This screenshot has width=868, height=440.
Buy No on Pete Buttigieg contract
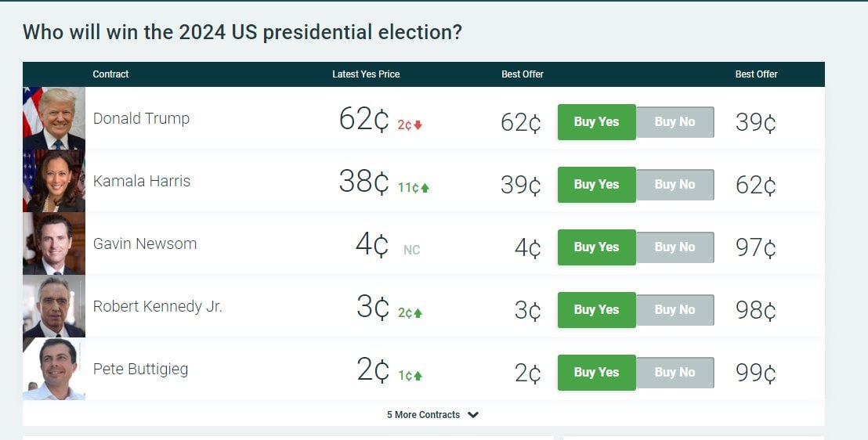pyautogui.click(x=675, y=373)
